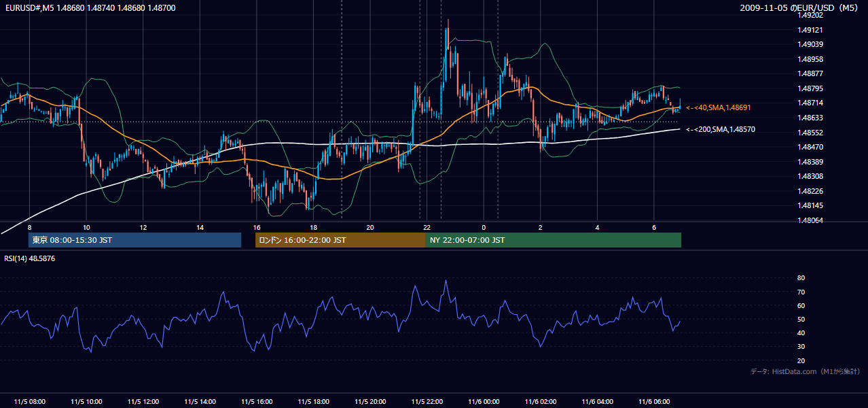This screenshot has width=868, height=408.
Task: Click price axis value 1.48145
Action: (810, 205)
